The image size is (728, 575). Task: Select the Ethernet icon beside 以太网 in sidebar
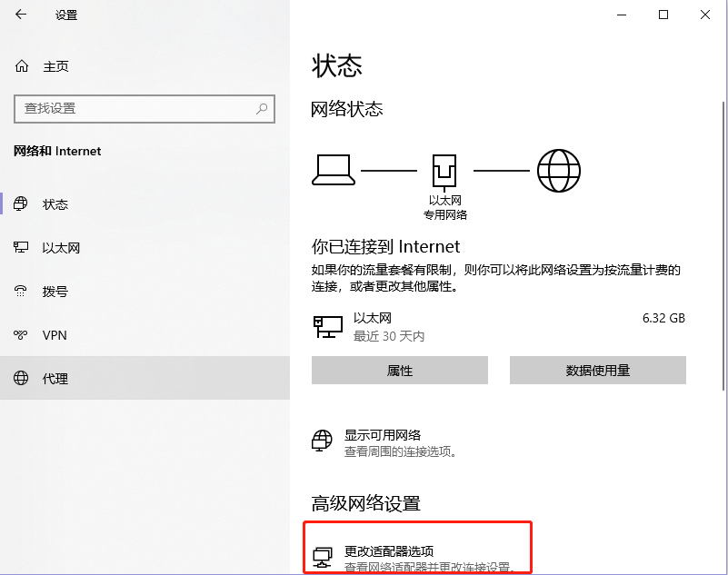point(23,248)
